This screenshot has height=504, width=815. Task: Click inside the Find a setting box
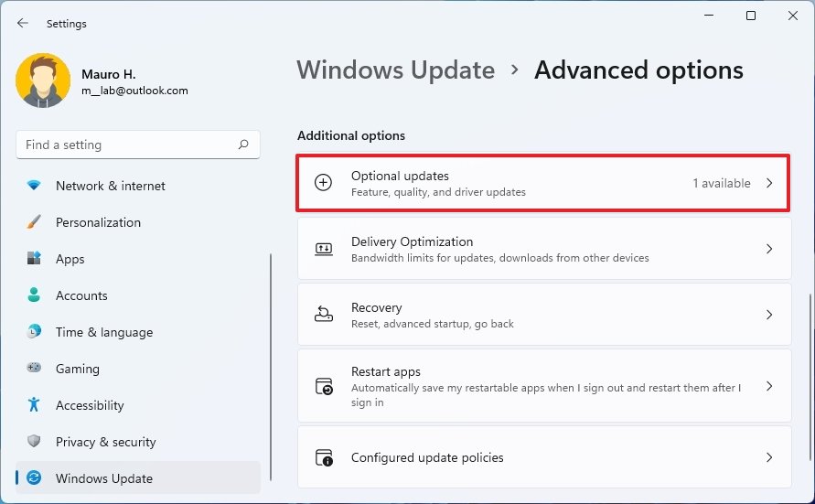tap(138, 145)
